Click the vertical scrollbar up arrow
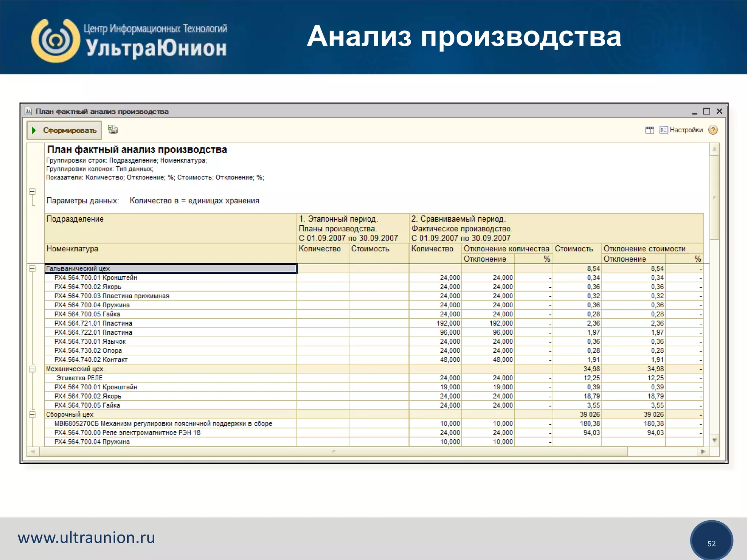Screen dimensions: 747x560 click(x=715, y=149)
